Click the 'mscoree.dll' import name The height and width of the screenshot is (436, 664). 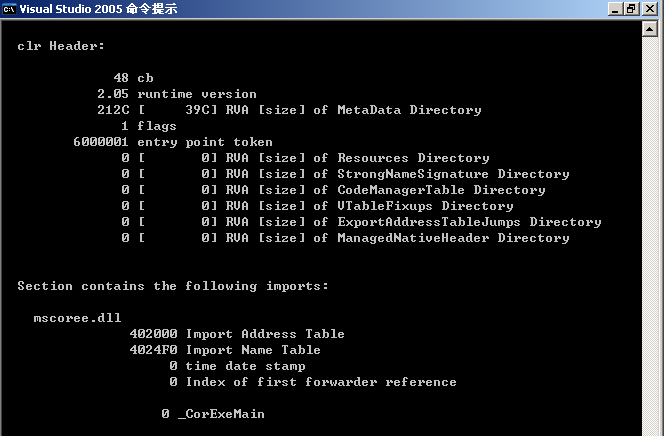(x=77, y=318)
